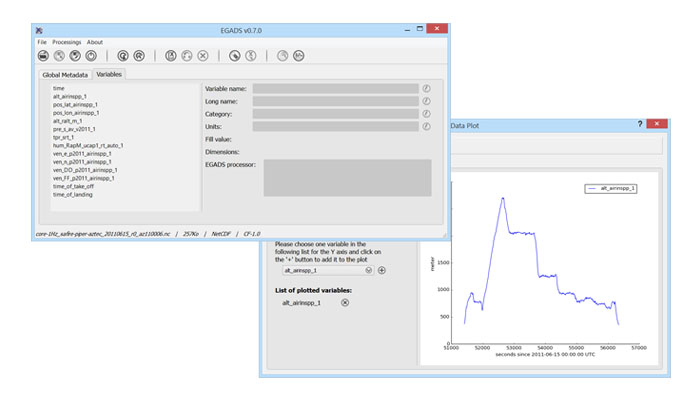This screenshot has height=400, width=700.
Task: Select pos_lat_airinspp_1 in the variable list
Action: [76, 105]
